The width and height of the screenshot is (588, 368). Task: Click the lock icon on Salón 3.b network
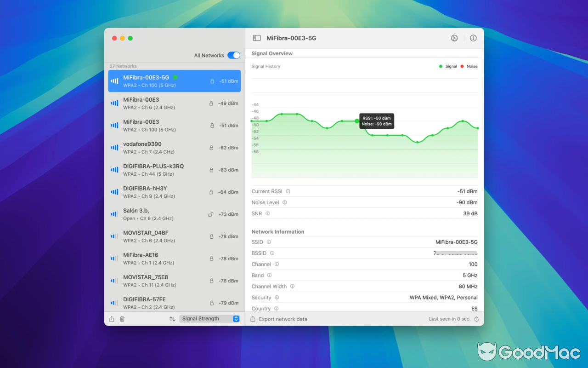212,214
